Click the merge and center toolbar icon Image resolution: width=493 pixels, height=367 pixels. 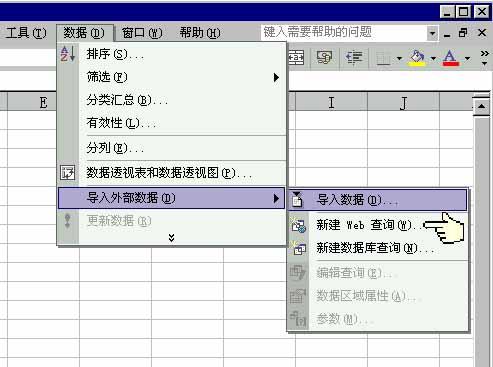296,58
